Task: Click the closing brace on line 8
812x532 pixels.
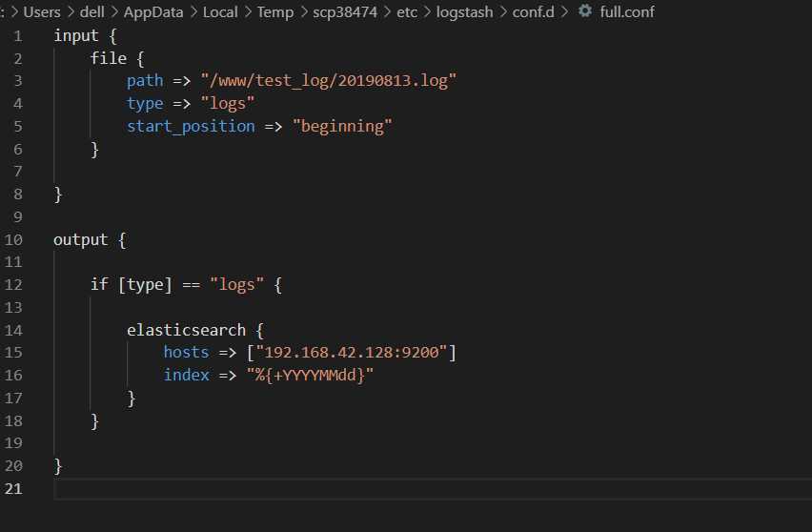Action: point(58,194)
